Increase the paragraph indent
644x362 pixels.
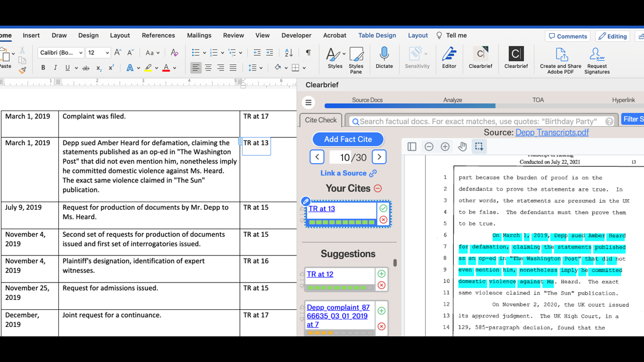(270, 52)
